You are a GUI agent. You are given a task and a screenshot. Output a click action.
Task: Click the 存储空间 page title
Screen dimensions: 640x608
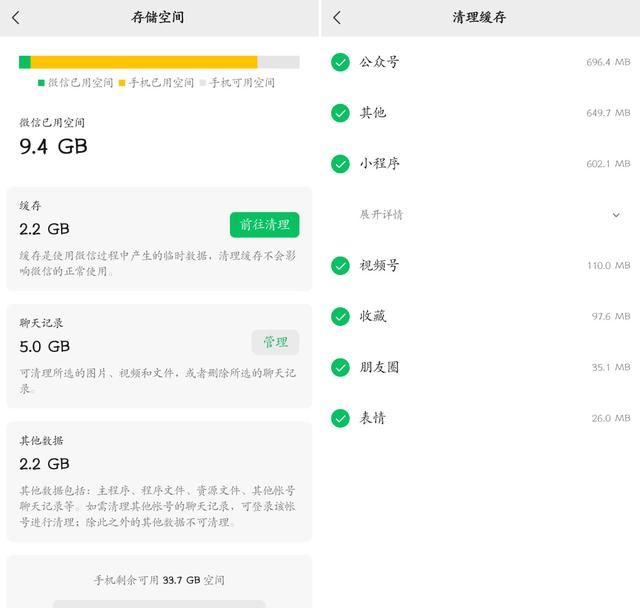(x=158, y=17)
